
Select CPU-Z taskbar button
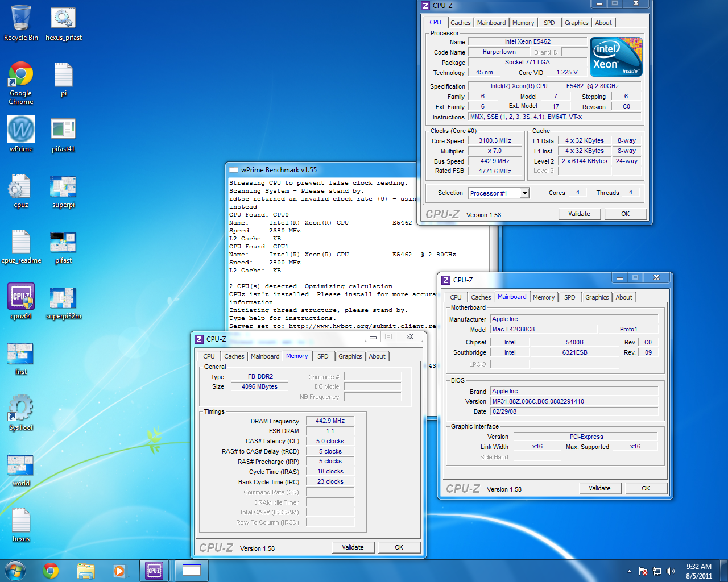pyautogui.click(x=154, y=571)
